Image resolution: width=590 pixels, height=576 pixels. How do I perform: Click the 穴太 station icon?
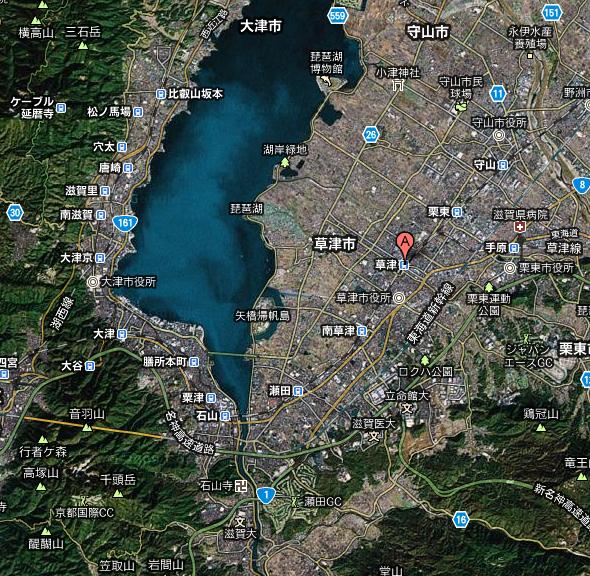point(122,147)
